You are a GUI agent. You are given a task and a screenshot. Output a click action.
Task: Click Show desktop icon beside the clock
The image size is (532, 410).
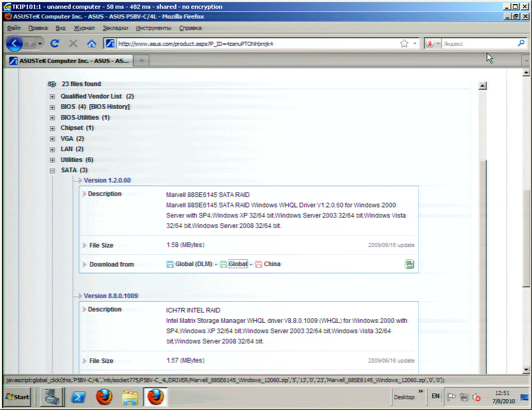click(x=524, y=397)
